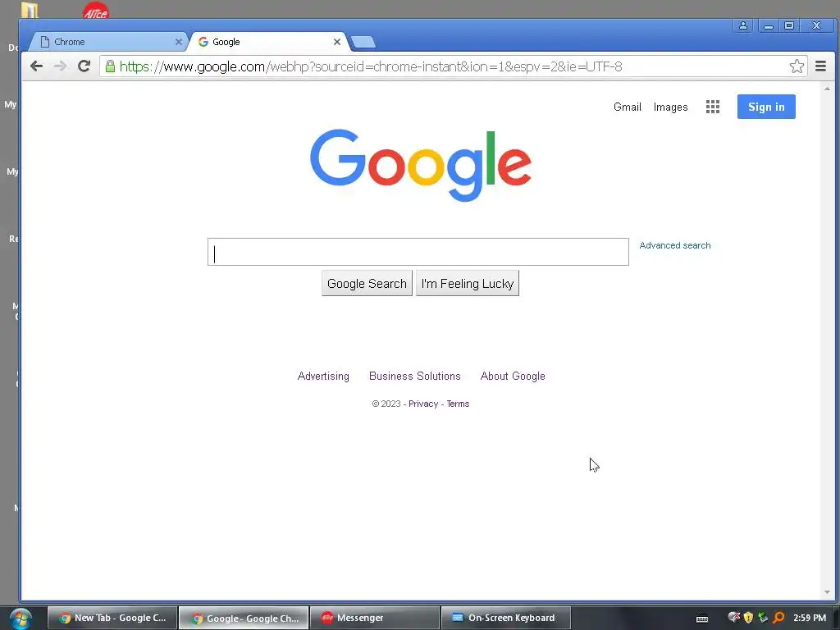Open the Chrome hamburger menu
Viewport: 840px width, 630px height.
click(820, 66)
